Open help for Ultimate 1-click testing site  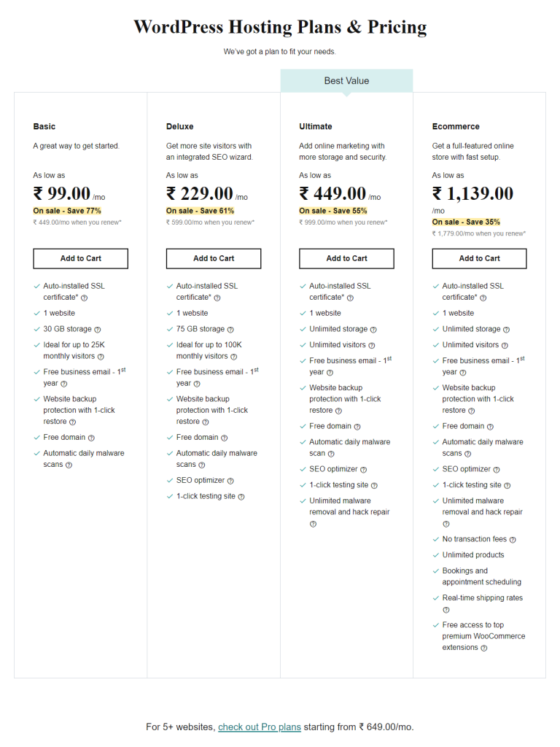click(374, 485)
